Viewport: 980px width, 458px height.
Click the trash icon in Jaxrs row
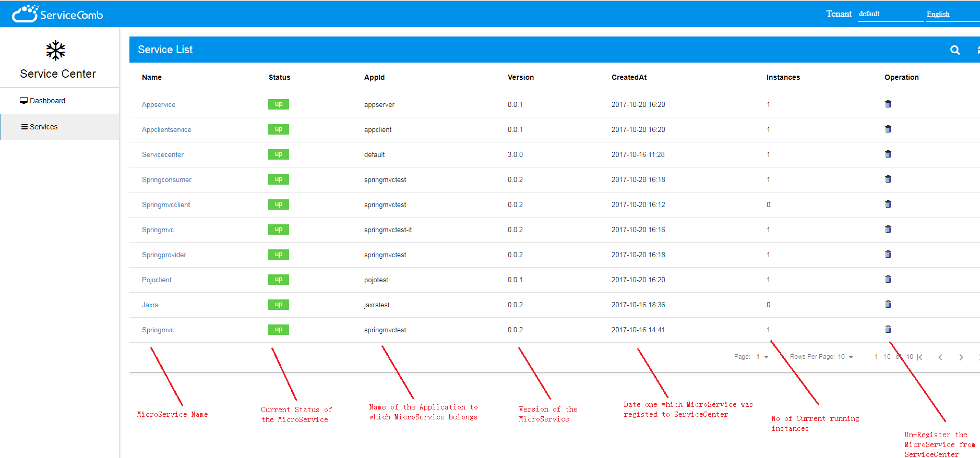coord(888,305)
